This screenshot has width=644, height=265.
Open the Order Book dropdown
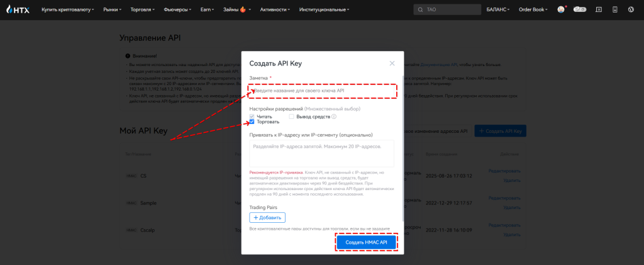click(533, 10)
